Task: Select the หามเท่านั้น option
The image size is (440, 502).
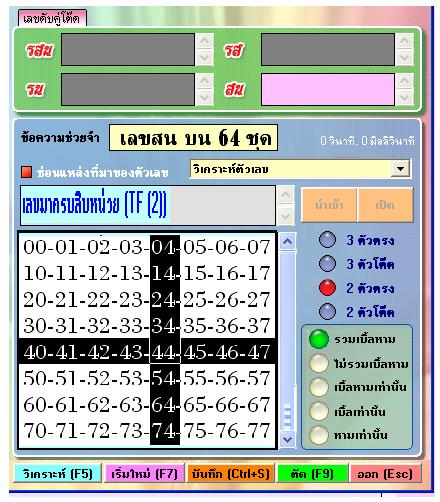Action: 319,435
